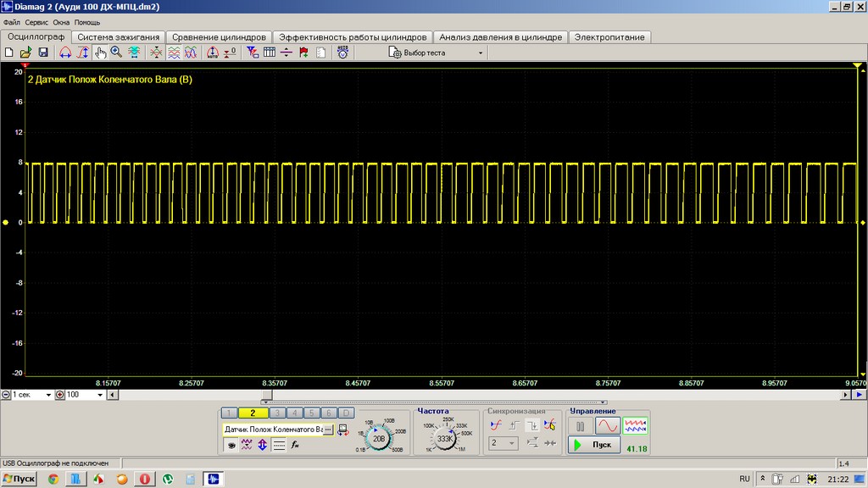Click the zero level reset icon

click(230, 53)
